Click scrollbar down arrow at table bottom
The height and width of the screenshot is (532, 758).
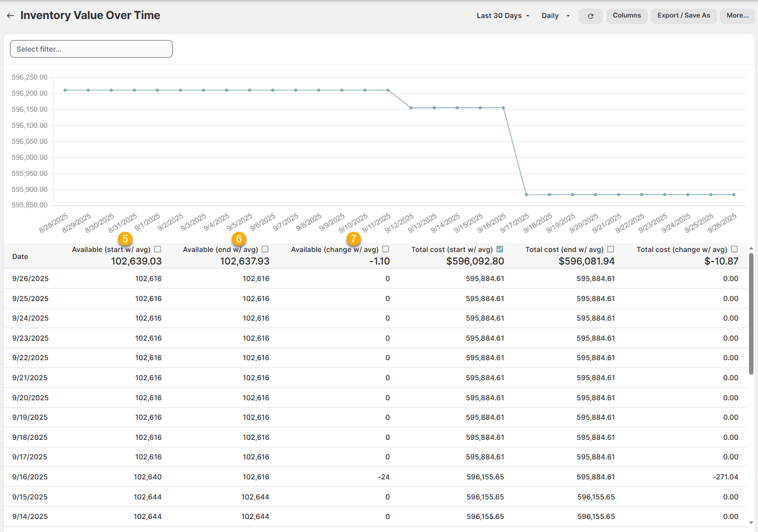click(751, 522)
